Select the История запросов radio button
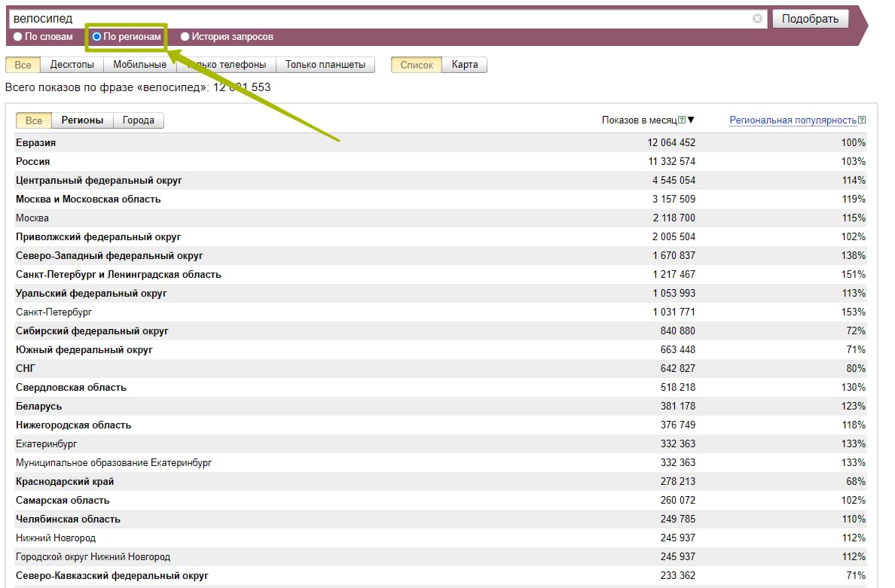Image resolution: width=895 pixels, height=588 pixels. click(x=185, y=37)
